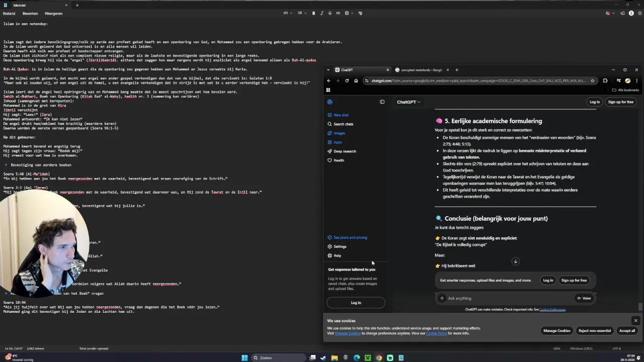Bookmark this page with star icon
Image resolution: width=644 pixels, height=362 pixels.
(x=592, y=80)
